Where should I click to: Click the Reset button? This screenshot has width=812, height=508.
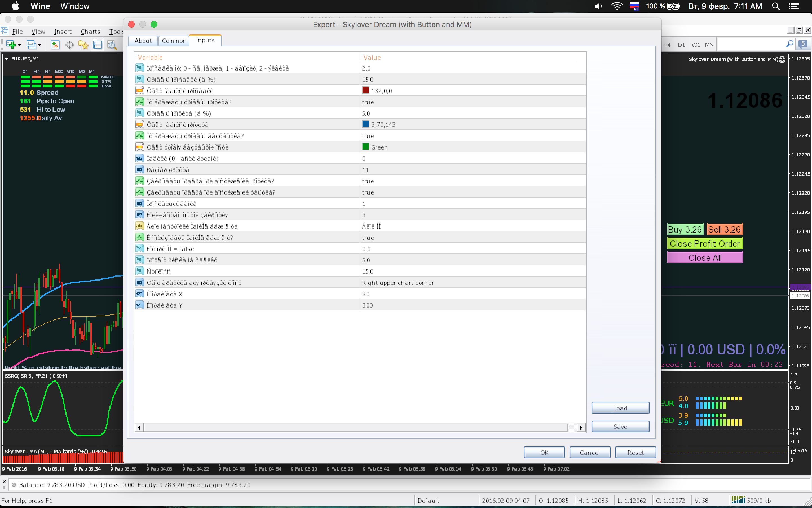pos(636,452)
